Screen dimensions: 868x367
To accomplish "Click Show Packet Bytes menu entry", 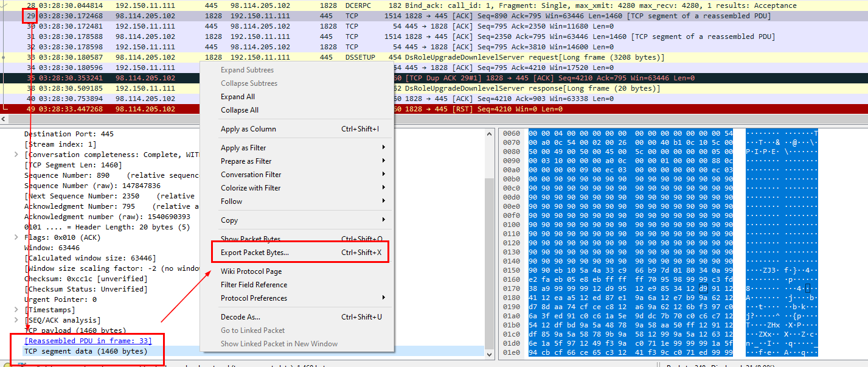I will (250, 239).
